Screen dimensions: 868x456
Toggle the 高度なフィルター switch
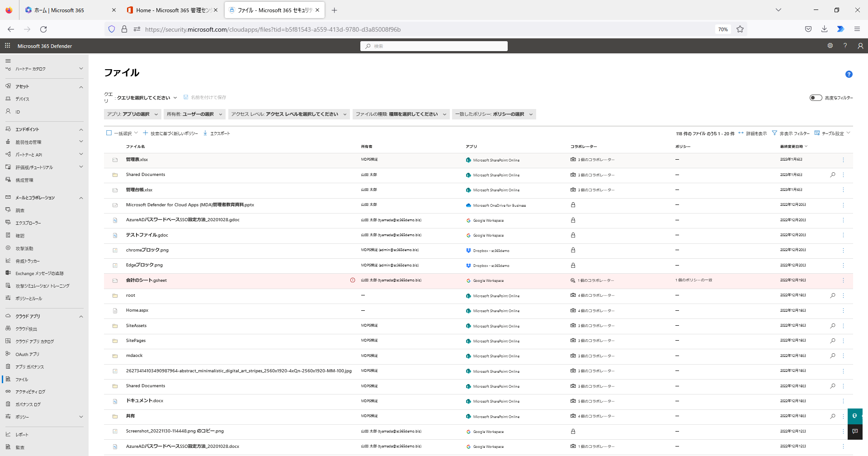pyautogui.click(x=816, y=98)
